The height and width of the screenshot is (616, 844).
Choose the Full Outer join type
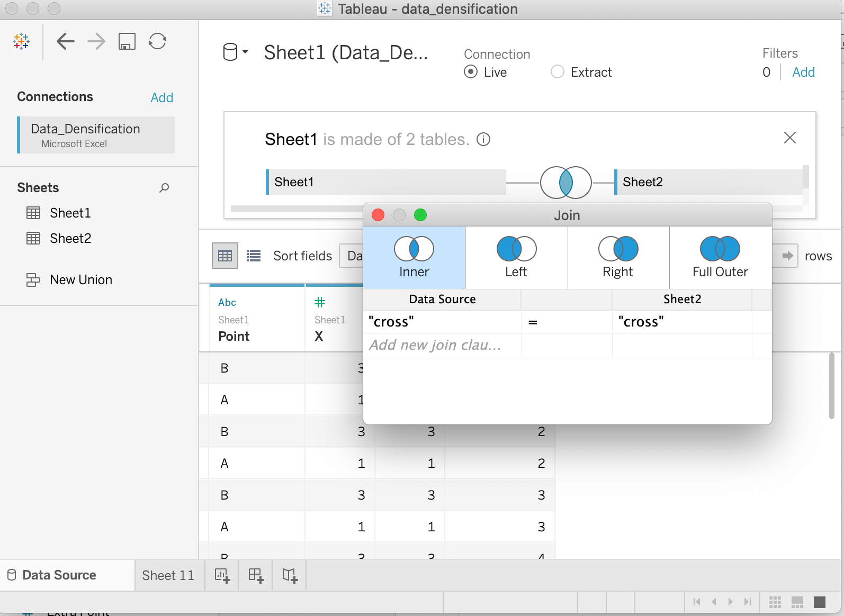click(720, 257)
